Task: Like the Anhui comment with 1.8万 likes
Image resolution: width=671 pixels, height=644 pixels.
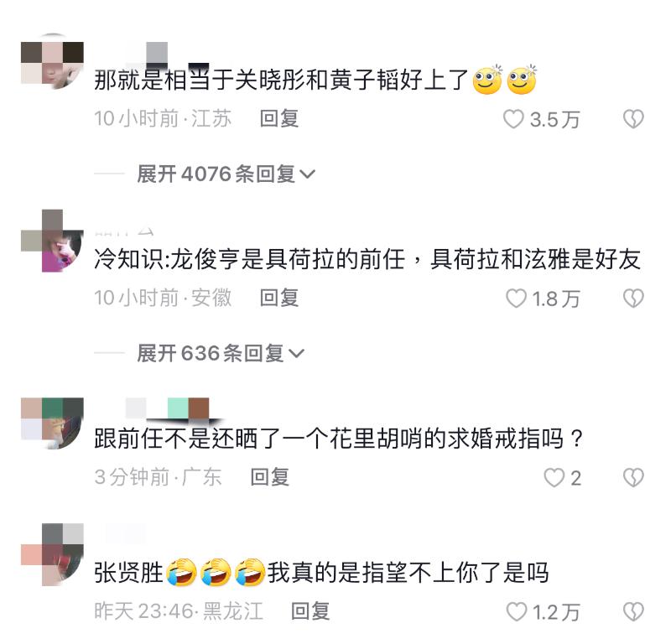Action: 516,299
